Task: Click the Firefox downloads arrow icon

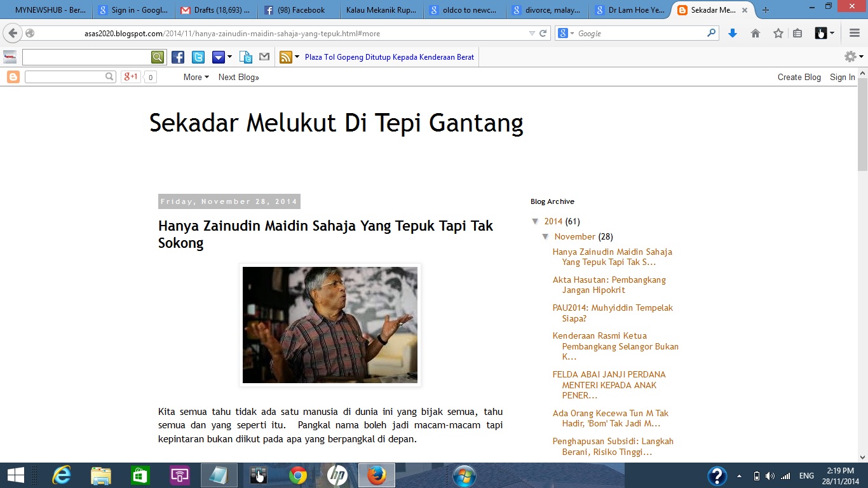Action: click(x=732, y=33)
